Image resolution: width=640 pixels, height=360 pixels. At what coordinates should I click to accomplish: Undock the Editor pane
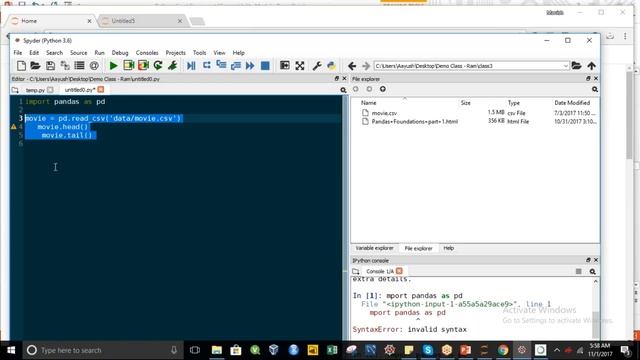tap(337, 78)
